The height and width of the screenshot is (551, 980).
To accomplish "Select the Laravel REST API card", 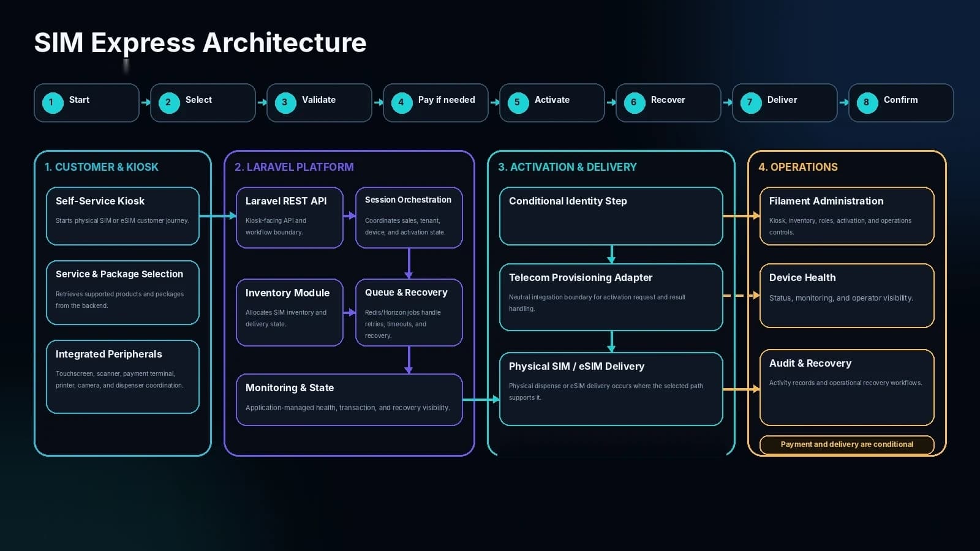I will [x=290, y=217].
